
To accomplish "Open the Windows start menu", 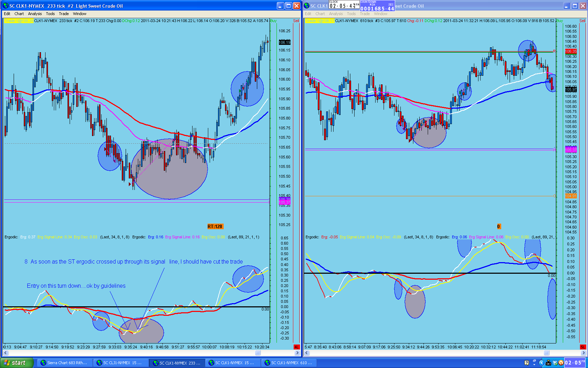I will [x=17, y=363].
